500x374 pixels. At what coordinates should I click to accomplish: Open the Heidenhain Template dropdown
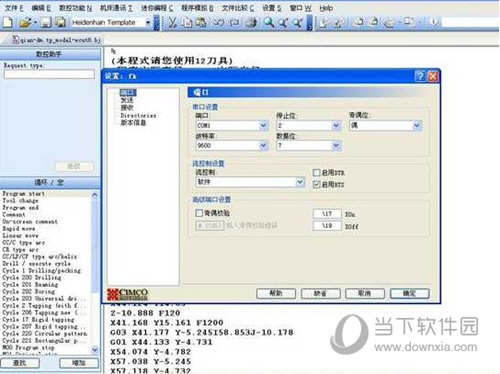pos(148,22)
